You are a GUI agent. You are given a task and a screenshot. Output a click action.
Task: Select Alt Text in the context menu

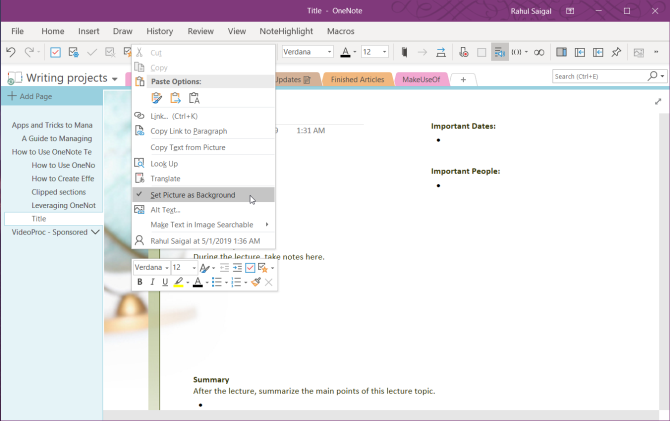[203, 210]
